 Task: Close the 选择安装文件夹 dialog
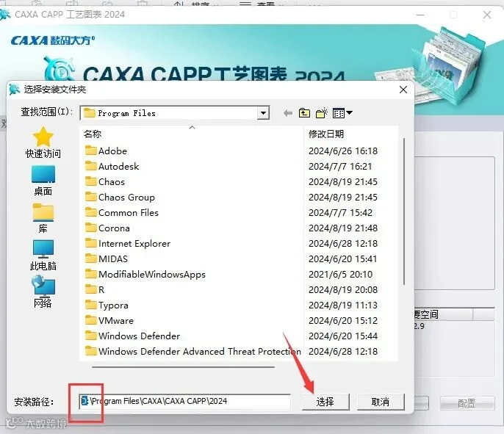403,90
